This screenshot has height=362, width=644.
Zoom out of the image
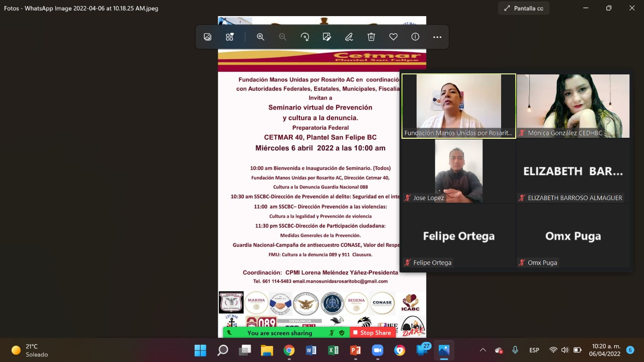(283, 37)
